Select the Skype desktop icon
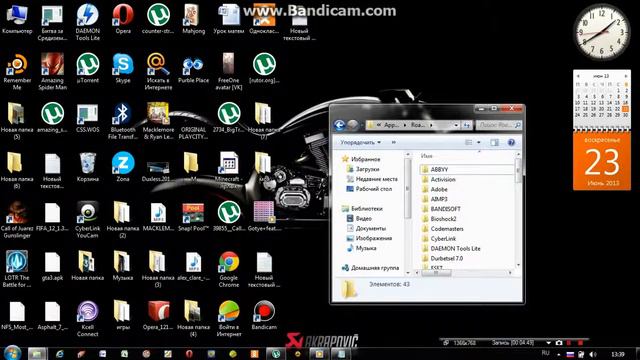The image size is (640, 360). tap(123, 68)
